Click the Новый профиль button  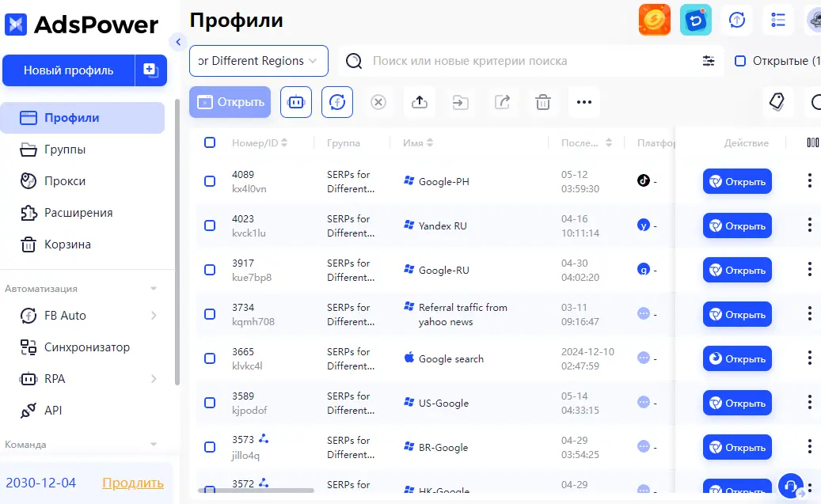[x=69, y=70]
